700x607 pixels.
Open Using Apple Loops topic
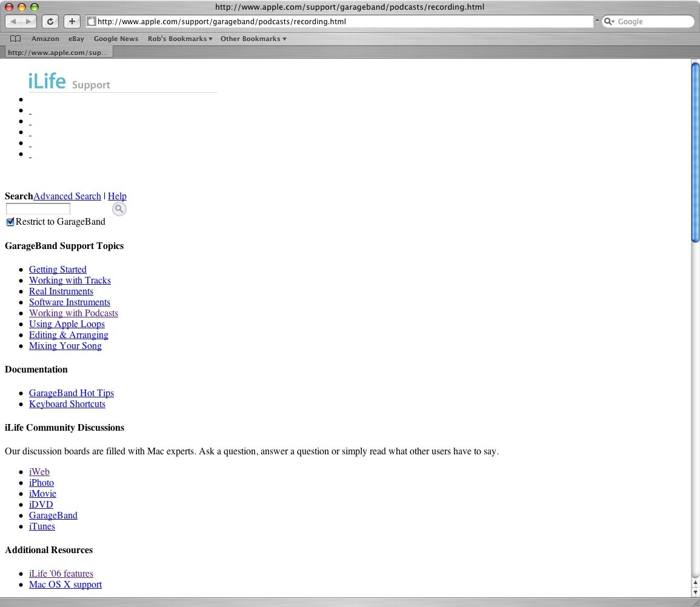tap(67, 324)
